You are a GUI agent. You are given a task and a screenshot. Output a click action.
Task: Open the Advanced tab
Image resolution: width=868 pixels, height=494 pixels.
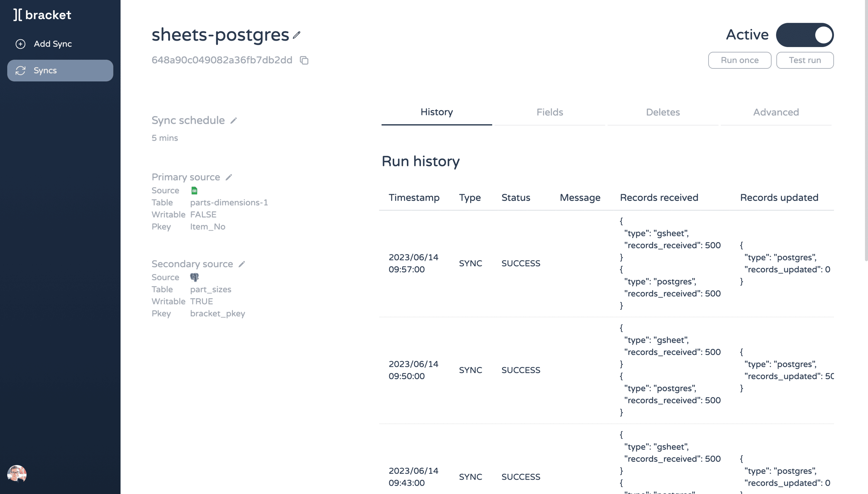point(776,113)
